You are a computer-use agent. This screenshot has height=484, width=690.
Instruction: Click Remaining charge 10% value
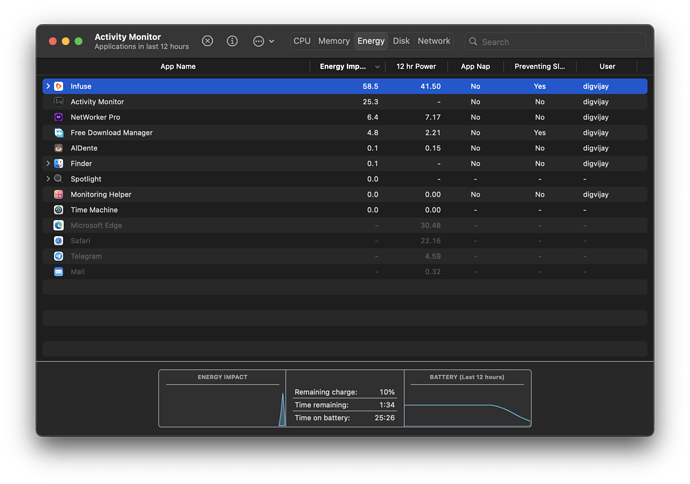click(387, 392)
